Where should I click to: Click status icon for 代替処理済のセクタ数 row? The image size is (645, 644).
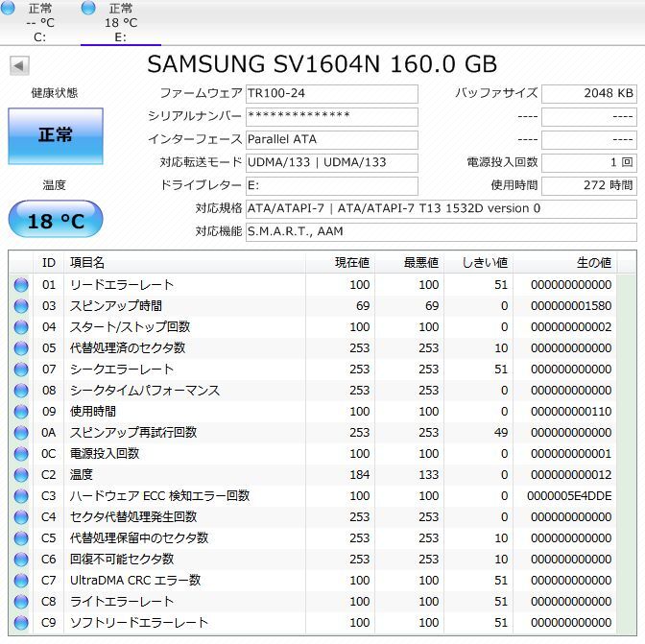[x=21, y=348]
